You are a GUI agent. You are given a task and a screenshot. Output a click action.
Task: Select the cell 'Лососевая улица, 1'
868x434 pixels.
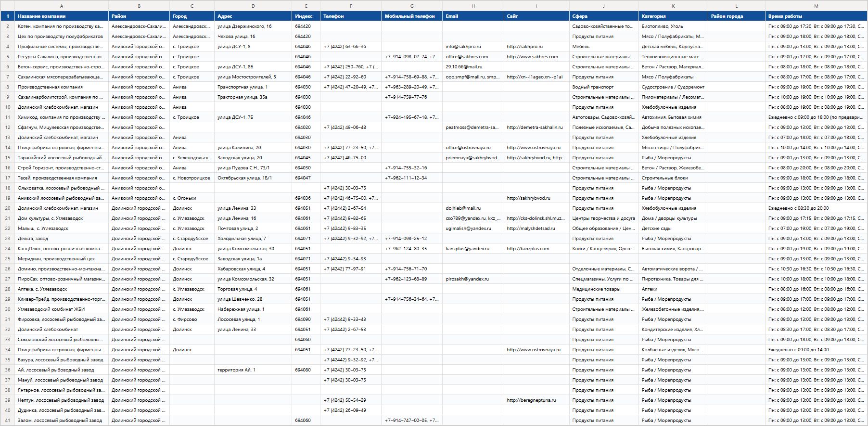253,319
